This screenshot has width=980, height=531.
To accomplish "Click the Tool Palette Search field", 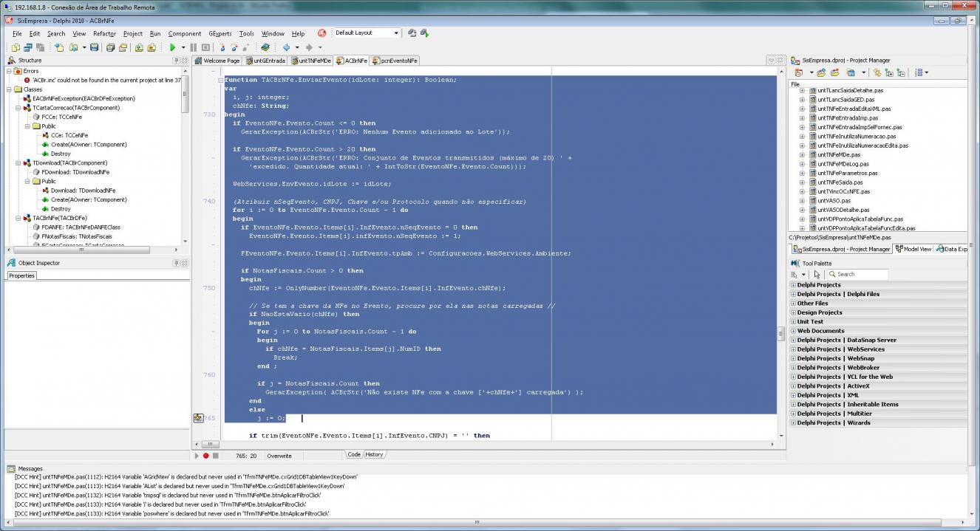I will pyautogui.click(x=857, y=274).
